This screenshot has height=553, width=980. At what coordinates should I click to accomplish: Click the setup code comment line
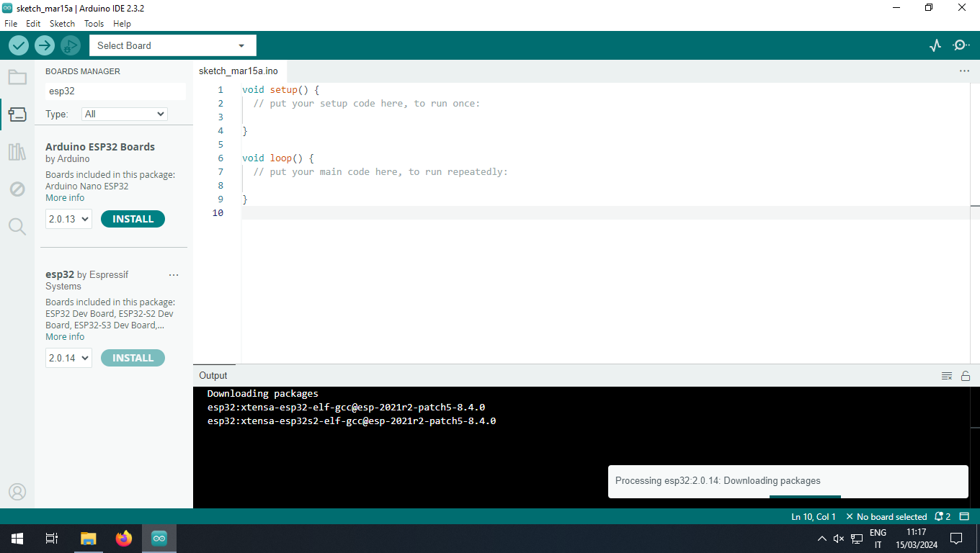pos(367,104)
